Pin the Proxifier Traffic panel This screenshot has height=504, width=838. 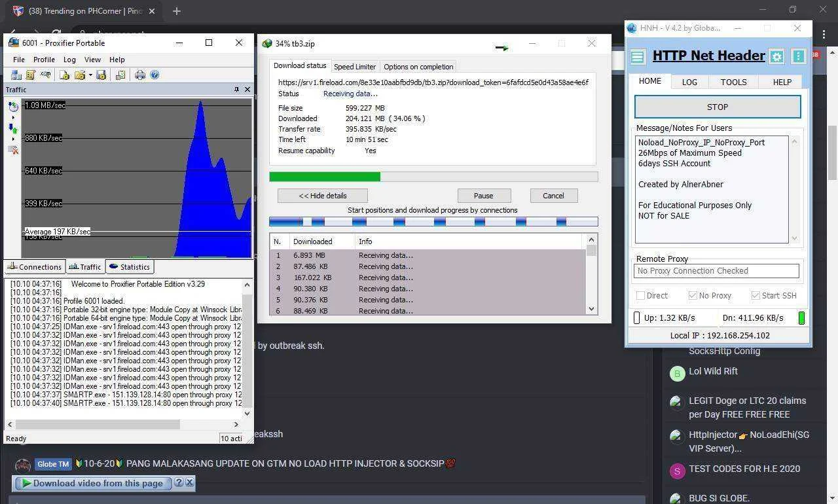(x=236, y=90)
